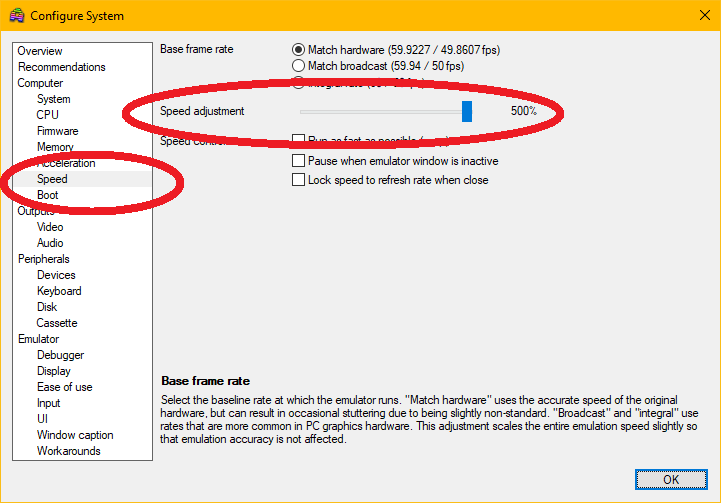Select Debugger under Emulator

click(x=60, y=355)
